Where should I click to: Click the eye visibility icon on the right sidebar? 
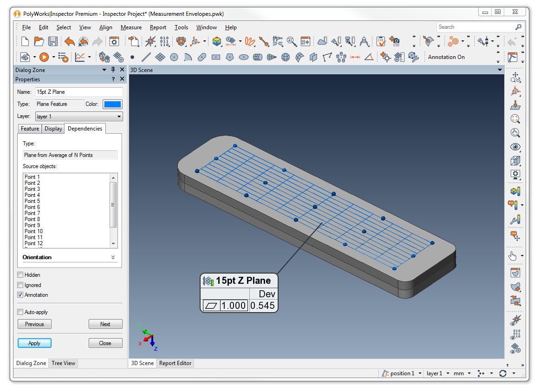pos(515,147)
